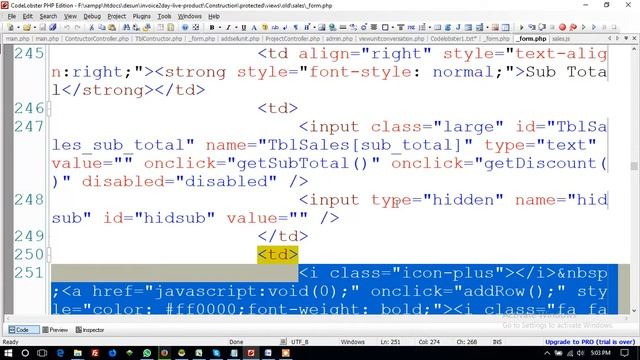Click the Windows Start button
Image resolution: width=640 pixels, height=360 pixels.
pyautogui.click(x=8, y=353)
